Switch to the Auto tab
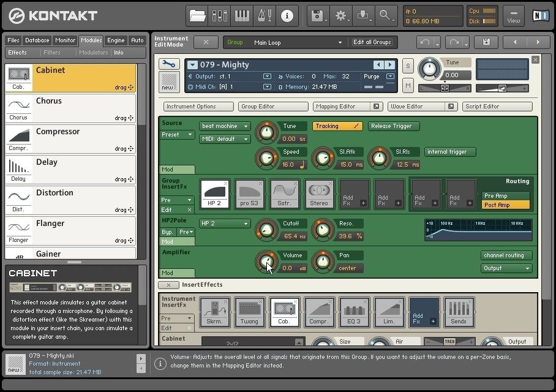 click(137, 40)
